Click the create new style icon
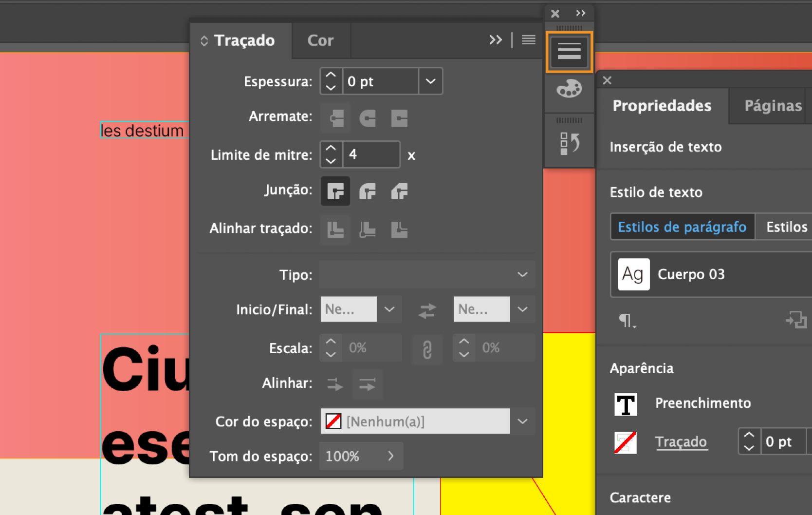The image size is (812, 515). tap(796, 320)
